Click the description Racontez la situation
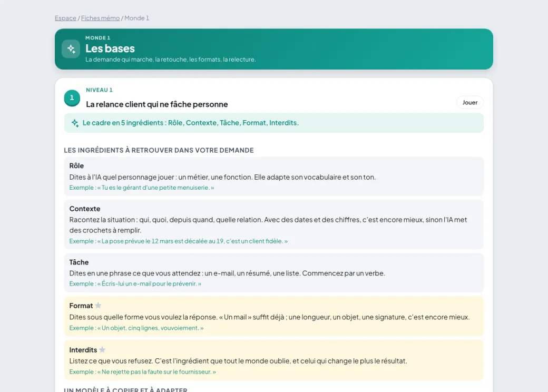 coord(268,225)
